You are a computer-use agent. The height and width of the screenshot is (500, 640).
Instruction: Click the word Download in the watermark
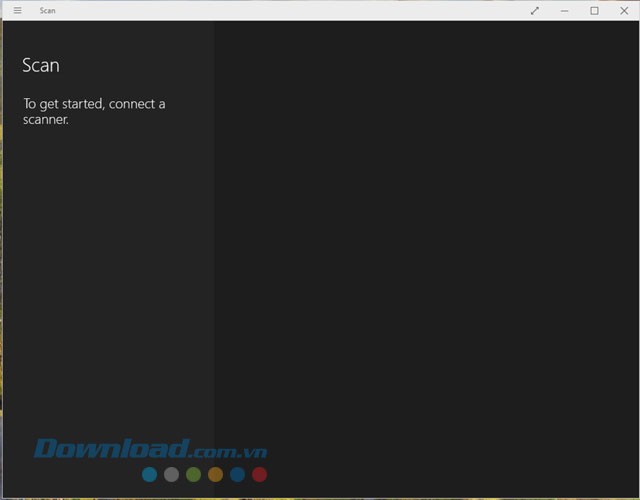click(x=111, y=449)
